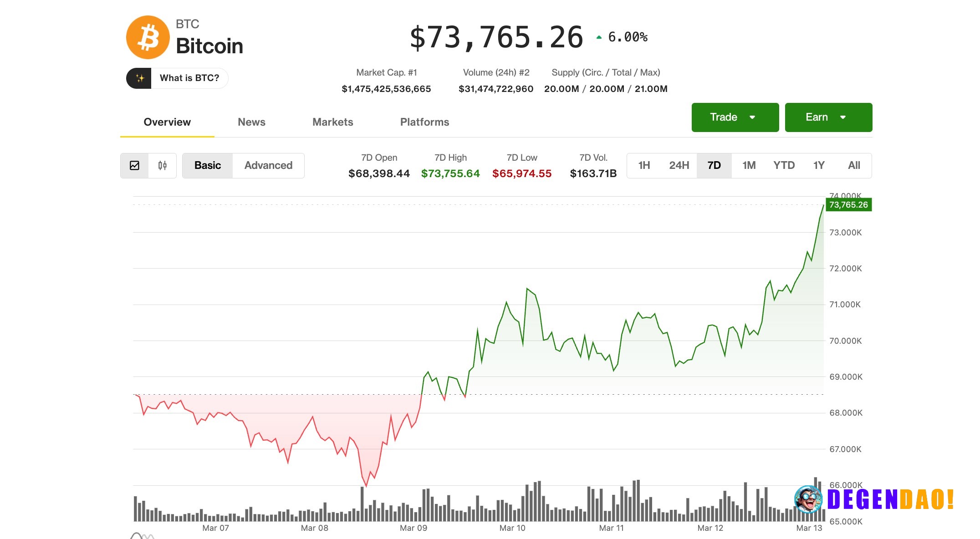
Task: Select the All time range on the selector
Action: tap(854, 165)
